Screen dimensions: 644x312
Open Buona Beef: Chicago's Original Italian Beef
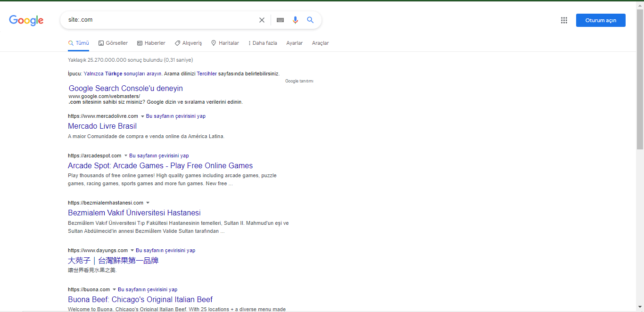140,299
